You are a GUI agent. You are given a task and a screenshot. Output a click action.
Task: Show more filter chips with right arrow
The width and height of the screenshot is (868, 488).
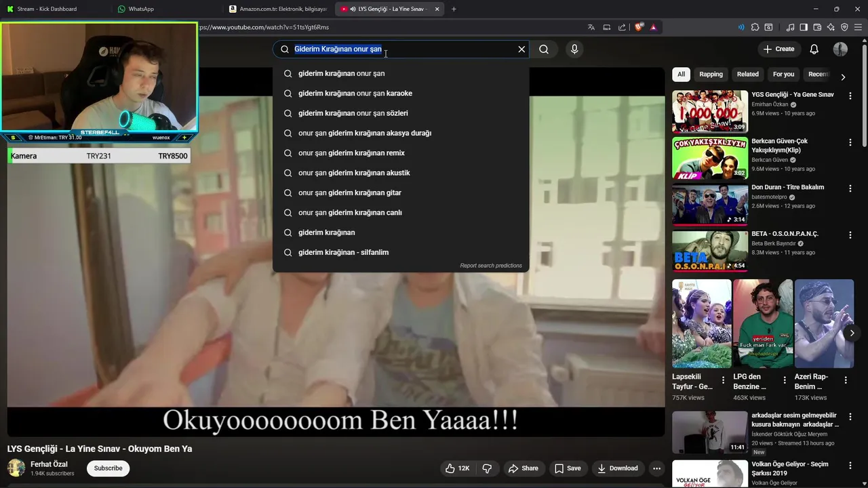843,77
